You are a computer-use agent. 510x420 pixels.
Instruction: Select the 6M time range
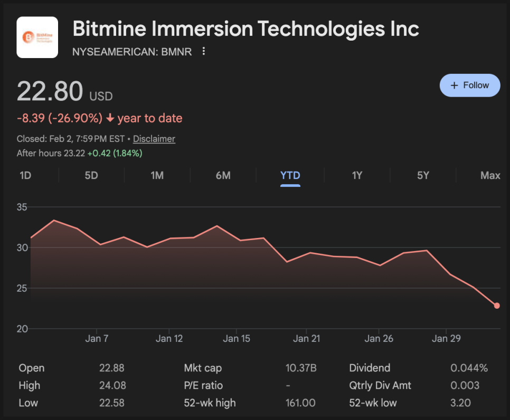[x=223, y=175]
